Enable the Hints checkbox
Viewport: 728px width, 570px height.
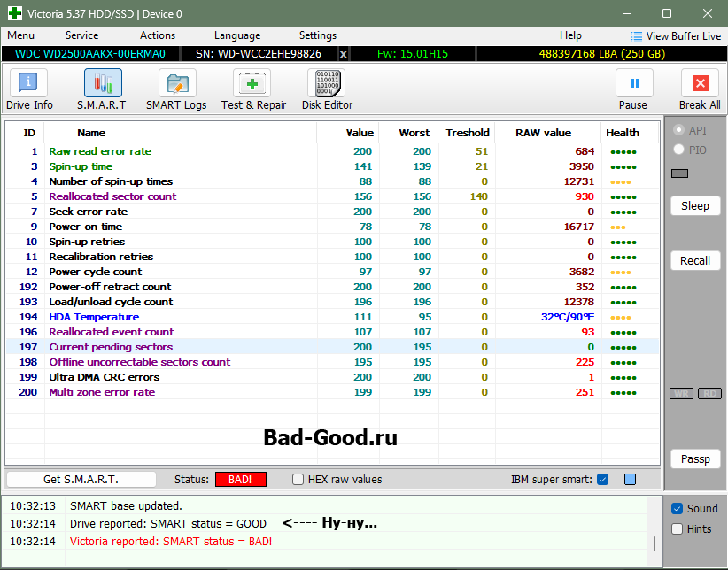pos(678,529)
